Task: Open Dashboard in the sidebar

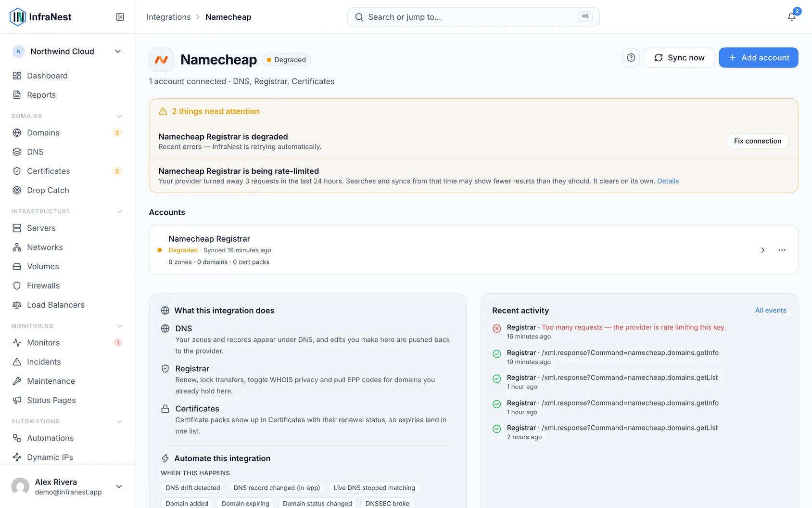Action: tap(67, 76)
